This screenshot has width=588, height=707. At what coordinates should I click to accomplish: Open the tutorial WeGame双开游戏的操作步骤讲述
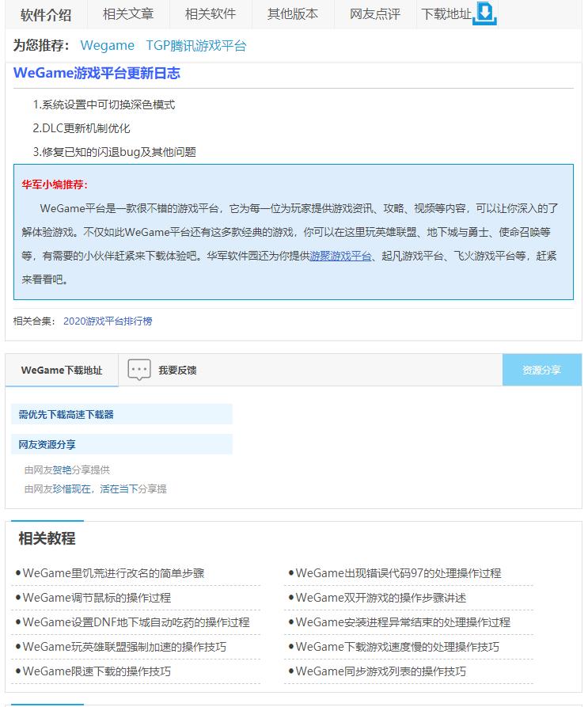pos(381,598)
